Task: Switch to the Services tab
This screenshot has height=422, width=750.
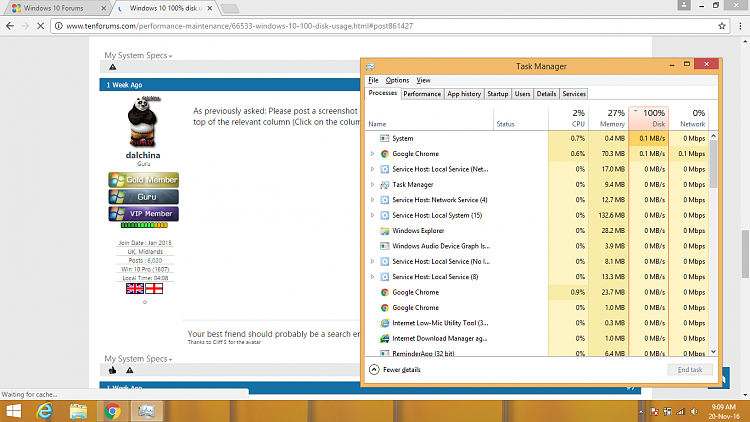Action: (x=574, y=94)
